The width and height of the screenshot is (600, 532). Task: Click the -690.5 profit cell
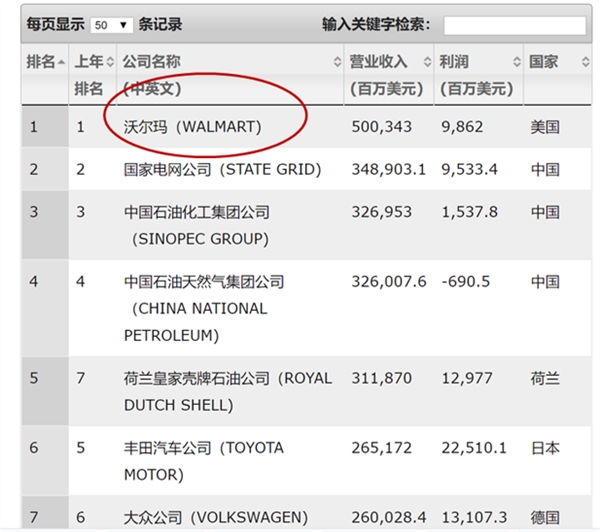click(x=466, y=282)
